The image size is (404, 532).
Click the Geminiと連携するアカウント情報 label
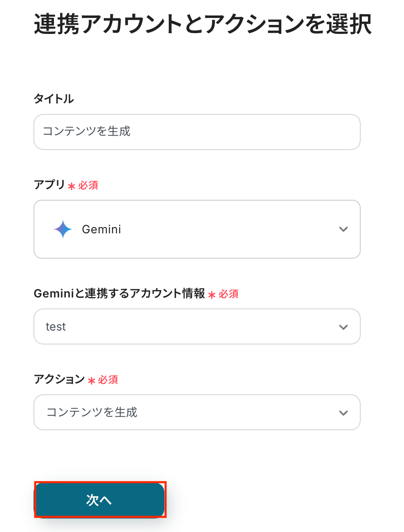pyautogui.click(x=119, y=293)
